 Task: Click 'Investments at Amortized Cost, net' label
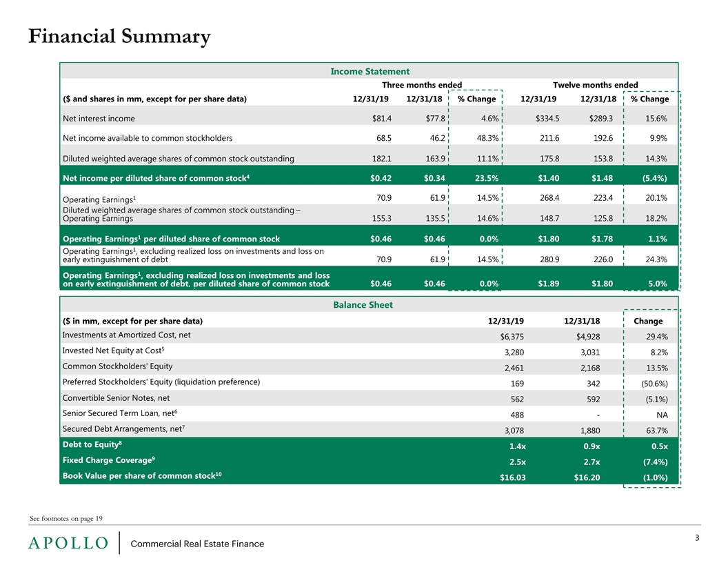pyautogui.click(x=126, y=335)
